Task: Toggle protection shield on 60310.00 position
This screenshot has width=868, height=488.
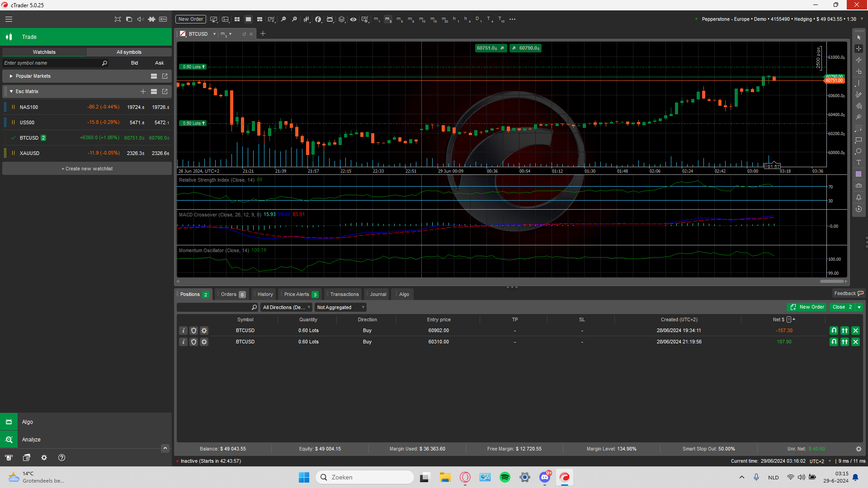Action: tap(193, 342)
